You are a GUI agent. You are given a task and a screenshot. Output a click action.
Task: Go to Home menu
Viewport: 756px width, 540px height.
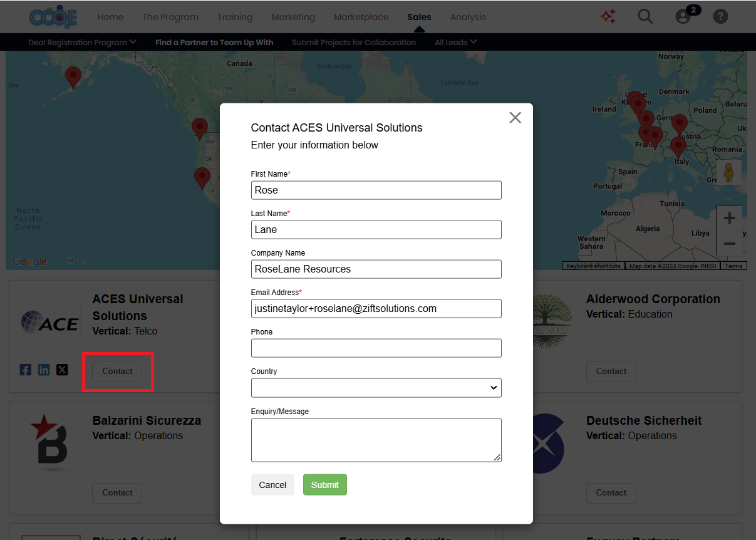click(110, 17)
